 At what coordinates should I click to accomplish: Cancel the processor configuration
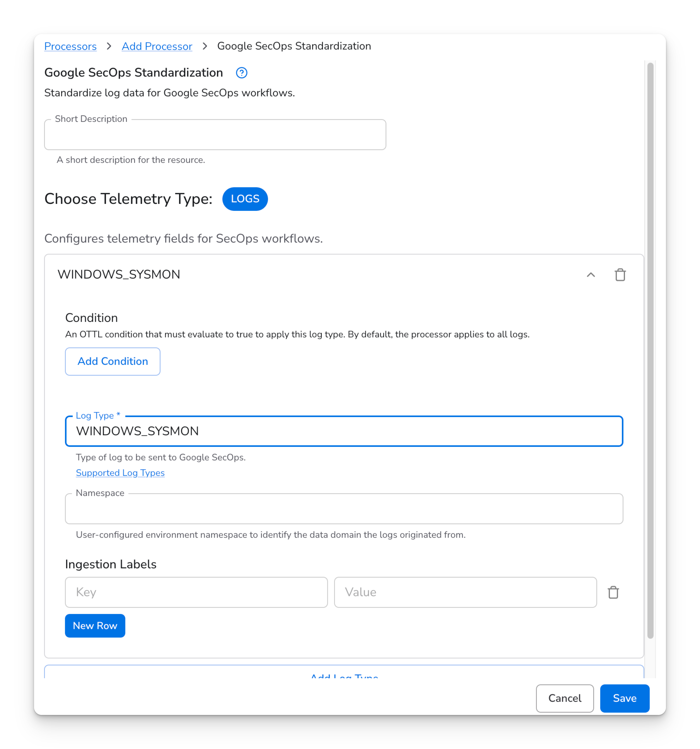[x=564, y=698]
